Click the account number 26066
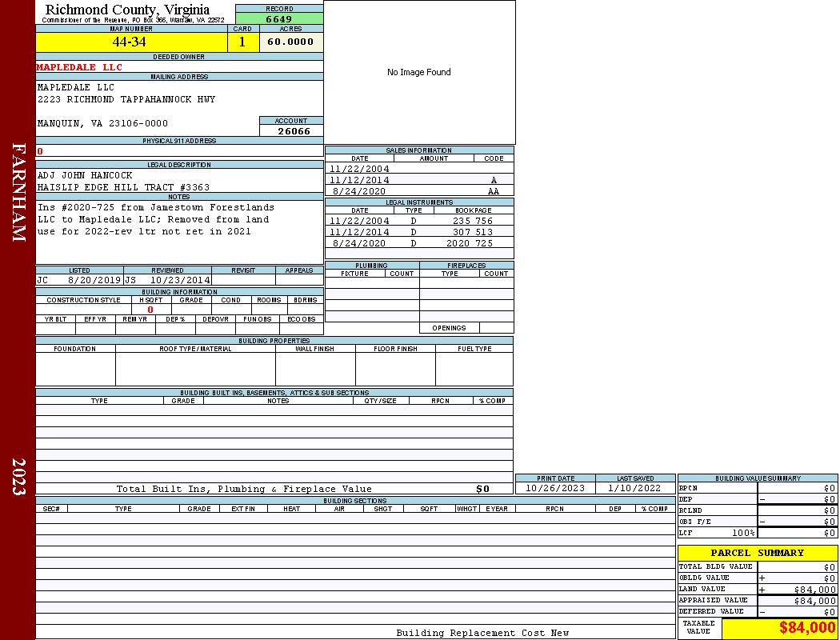 point(293,131)
